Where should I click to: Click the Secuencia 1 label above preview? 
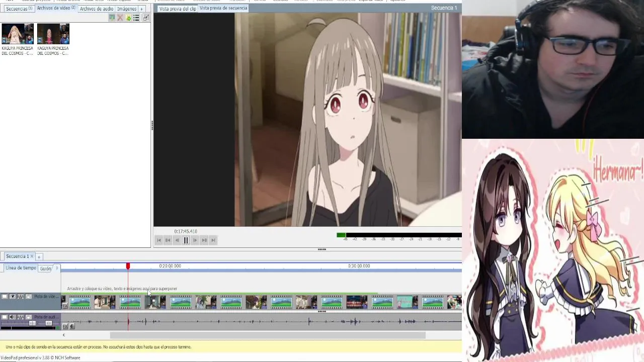[x=444, y=8]
